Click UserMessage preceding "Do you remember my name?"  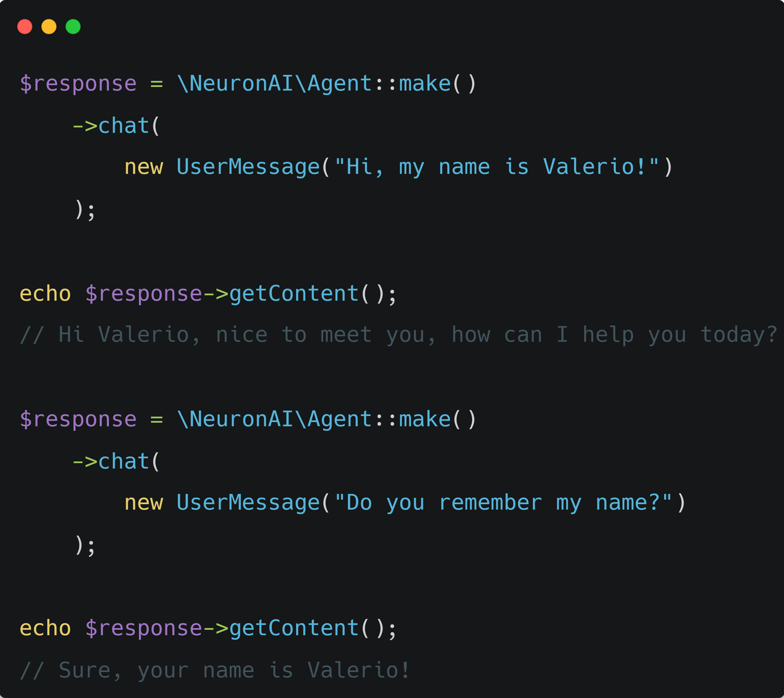[248, 503]
